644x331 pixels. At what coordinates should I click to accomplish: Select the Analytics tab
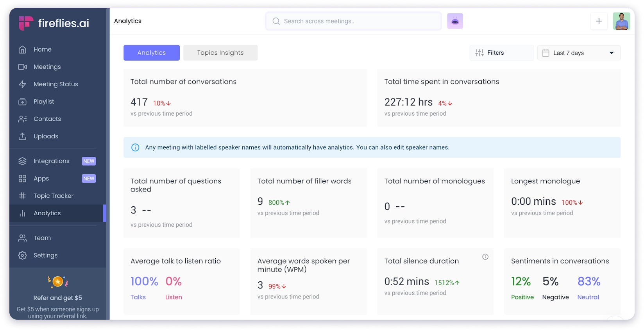click(x=152, y=53)
